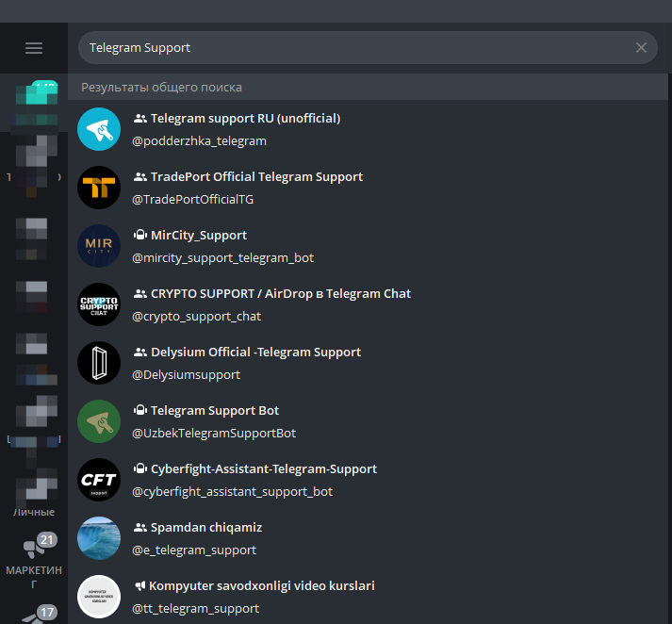Select Telegram Support Bot result
The height and width of the screenshot is (624, 672).
click(x=368, y=421)
